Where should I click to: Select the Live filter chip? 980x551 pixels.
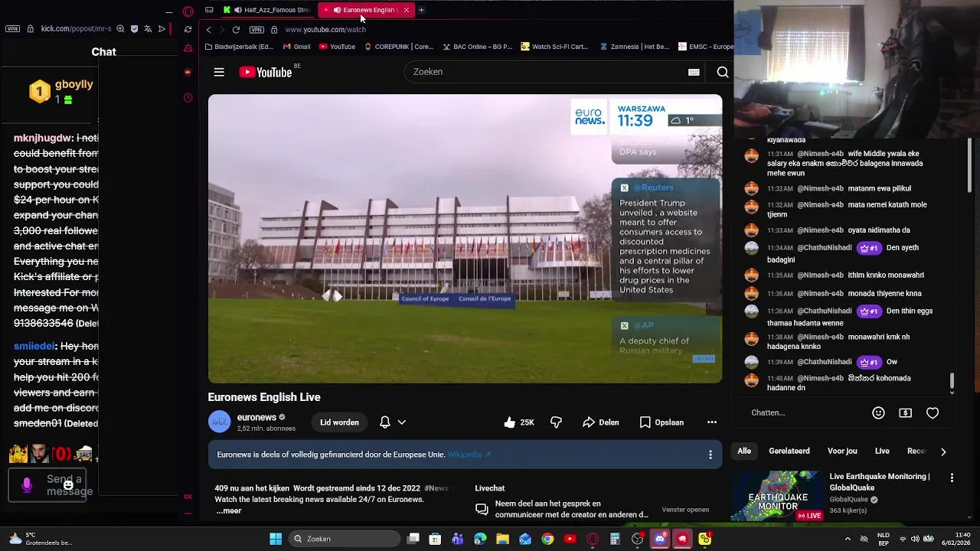tap(882, 452)
